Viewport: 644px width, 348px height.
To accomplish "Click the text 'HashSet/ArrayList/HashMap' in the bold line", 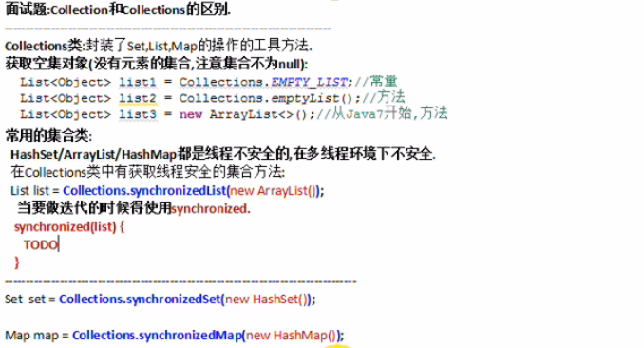I will point(93,155).
